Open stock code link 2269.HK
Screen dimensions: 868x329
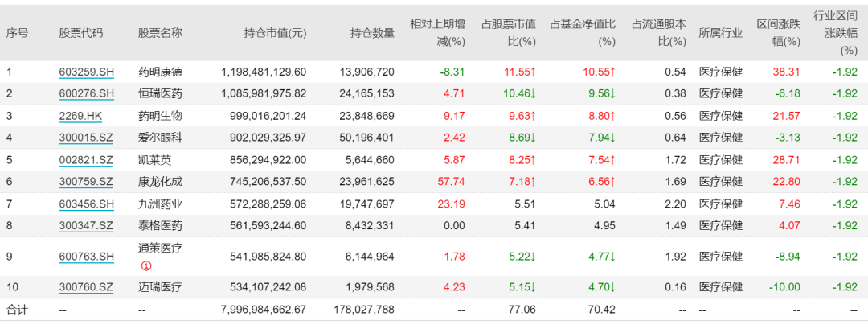[81, 116]
